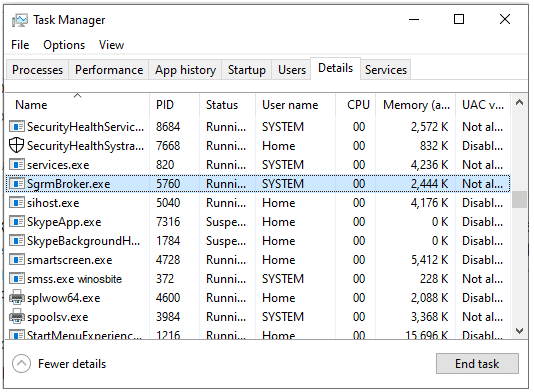This screenshot has width=534, height=392.
Task: Switch to the App history tab
Action: [185, 70]
